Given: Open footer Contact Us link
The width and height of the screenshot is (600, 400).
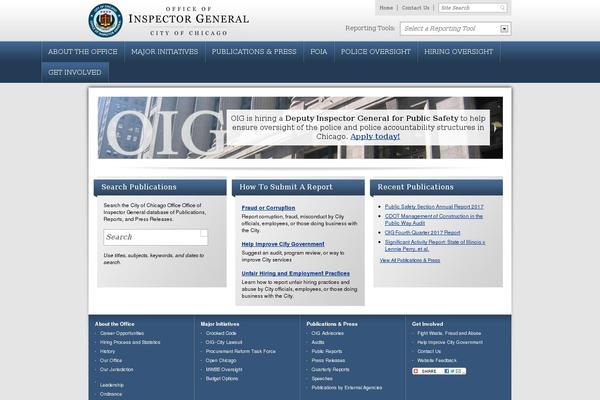Looking at the screenshot, I should (429, 351).
